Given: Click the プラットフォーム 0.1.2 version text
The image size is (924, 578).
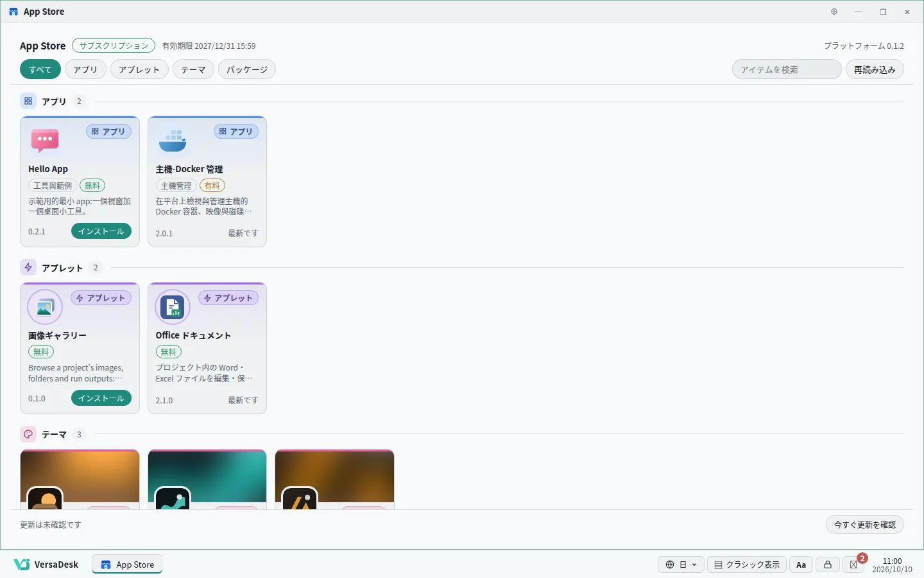Looking at the screenshot, I should 864,46.
